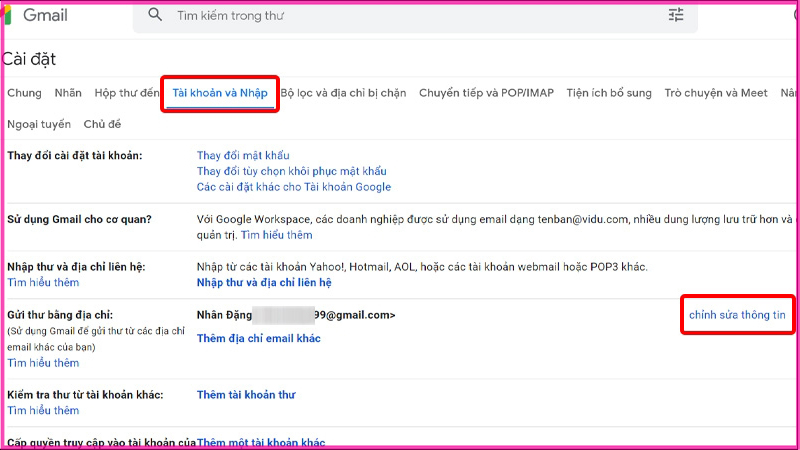Switch to the Nhãn tab
Screen dimensions: 800x450
pos(68,93)
